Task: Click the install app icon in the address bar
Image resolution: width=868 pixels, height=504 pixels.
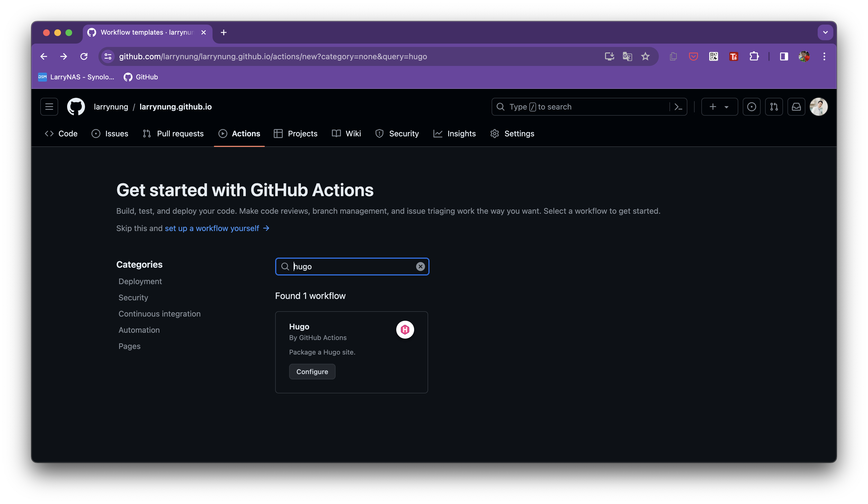Action: (x=609, y=56)
